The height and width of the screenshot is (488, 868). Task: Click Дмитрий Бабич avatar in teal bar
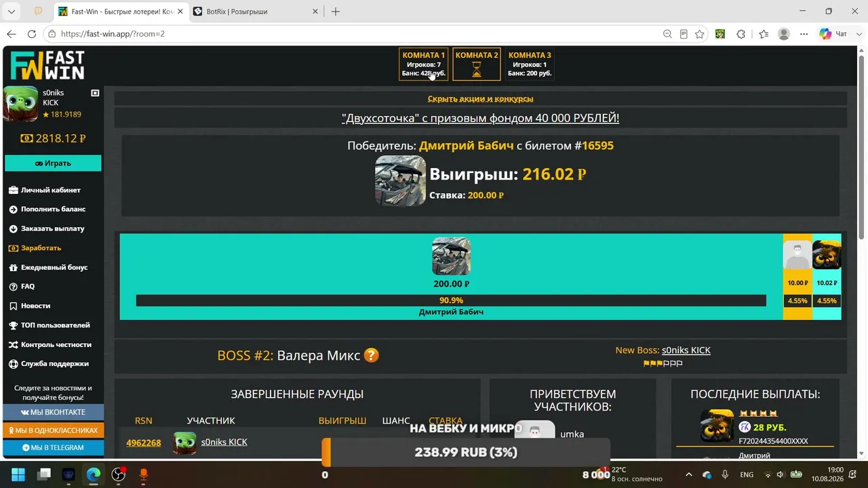451,256
